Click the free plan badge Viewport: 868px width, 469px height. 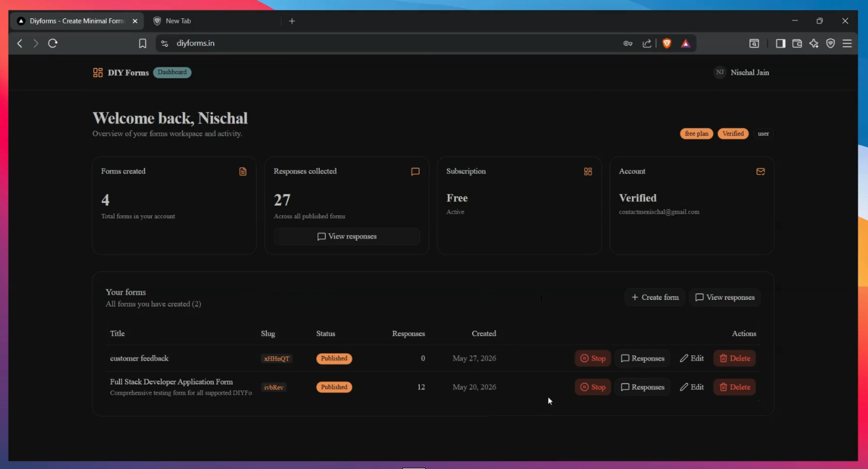click(x=697, y=134)
